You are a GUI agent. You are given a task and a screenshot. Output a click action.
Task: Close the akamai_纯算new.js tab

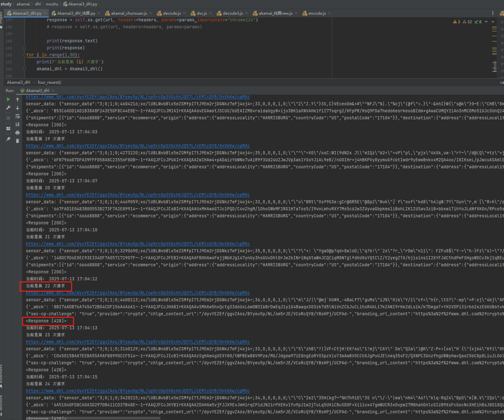tap(296, 13)
